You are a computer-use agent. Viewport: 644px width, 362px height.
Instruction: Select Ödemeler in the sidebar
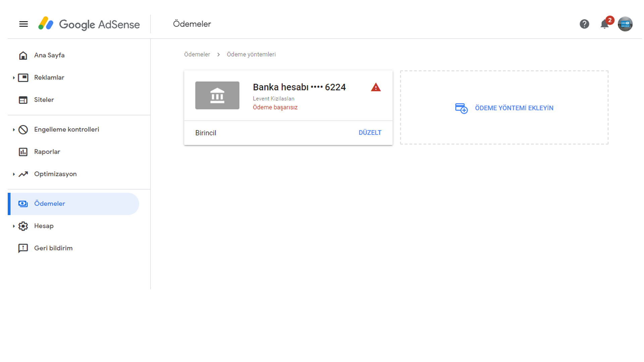coord(50,204)
